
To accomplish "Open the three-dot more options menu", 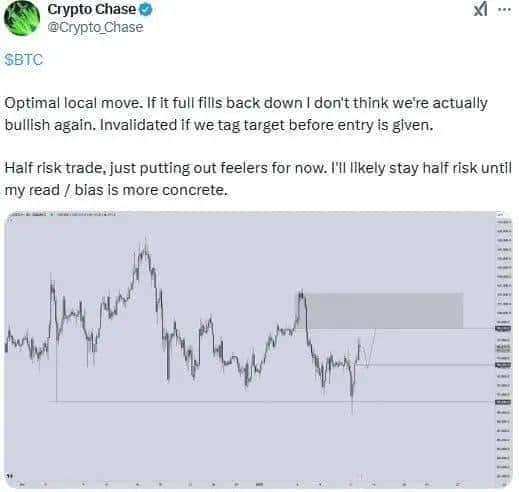I will click(504, 10).
